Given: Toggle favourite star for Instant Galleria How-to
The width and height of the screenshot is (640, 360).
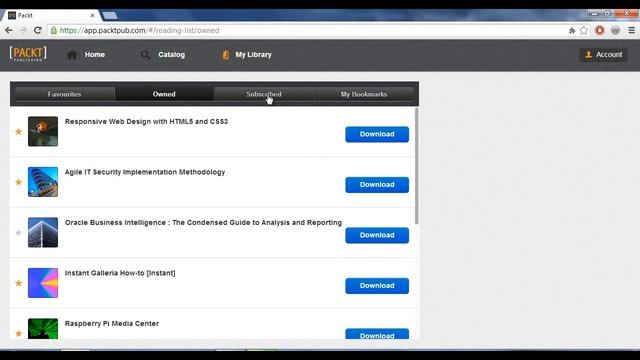Looking at the screenshot, I should (18, 283).
